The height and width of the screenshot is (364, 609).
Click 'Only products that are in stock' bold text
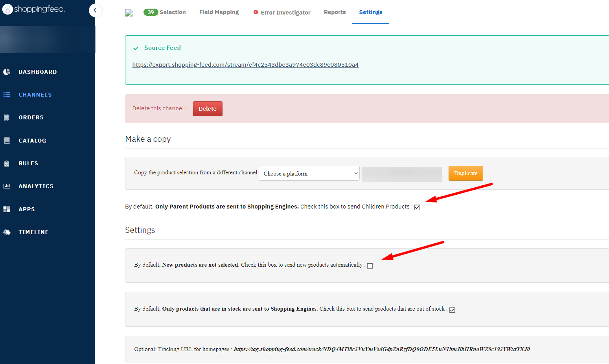pyautogui.click(x=240, y=309)
